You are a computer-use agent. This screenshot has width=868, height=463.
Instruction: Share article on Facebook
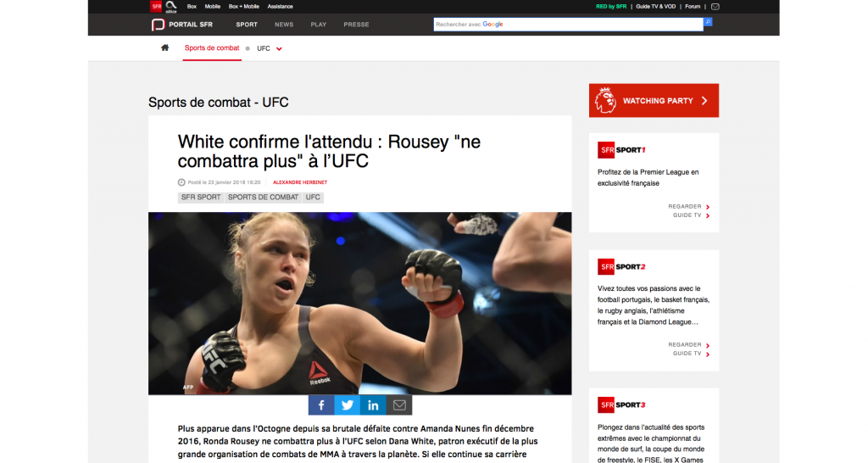(321, 404)
